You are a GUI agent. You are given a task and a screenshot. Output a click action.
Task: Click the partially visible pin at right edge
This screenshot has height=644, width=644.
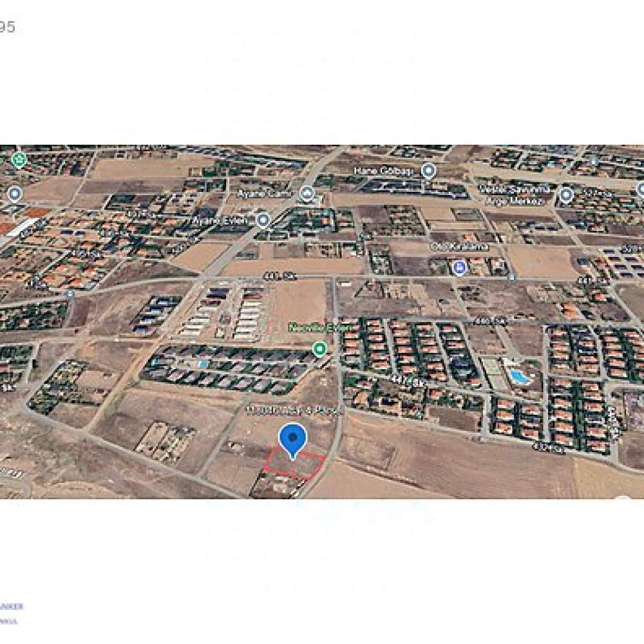point(640,190)
